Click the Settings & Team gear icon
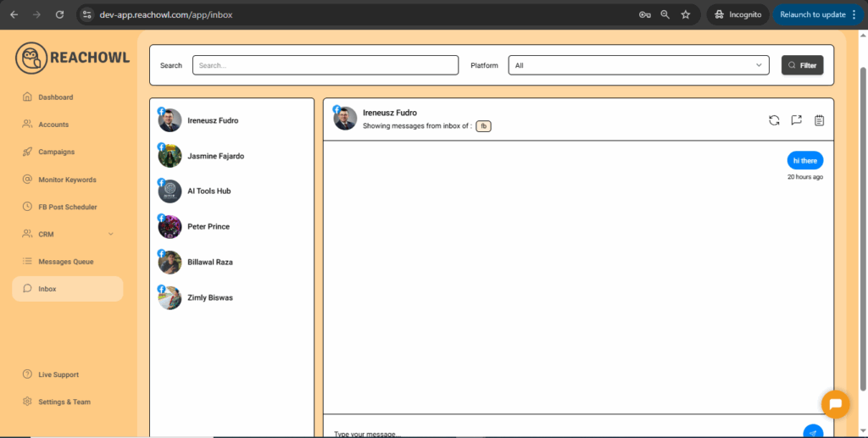The width and height of the screenshot is (868, 438). coord(27,402)
